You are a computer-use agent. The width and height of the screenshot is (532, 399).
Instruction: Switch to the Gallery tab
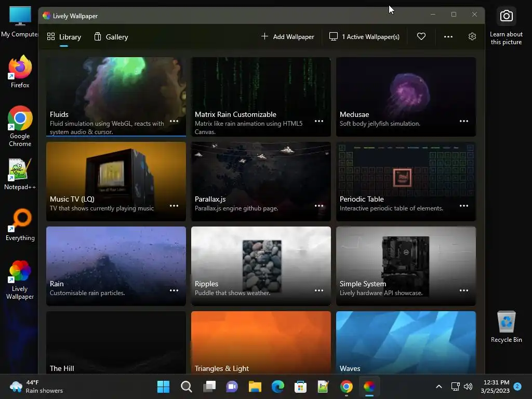tap(111, 37)
